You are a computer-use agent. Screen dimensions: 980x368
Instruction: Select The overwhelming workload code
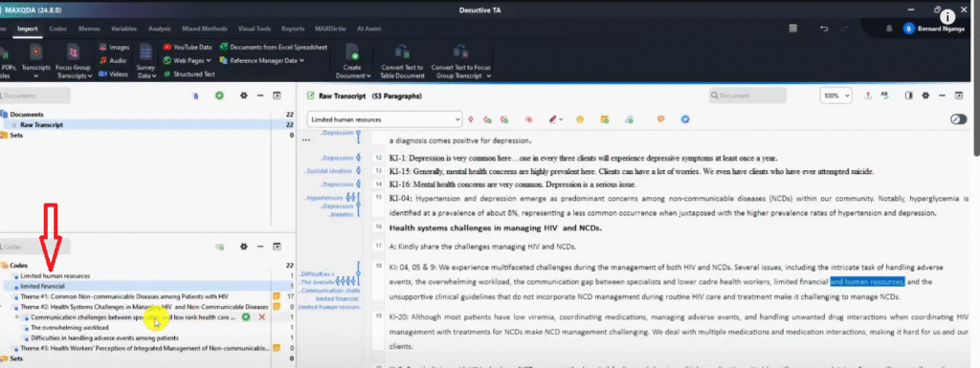click(x=70, y=328)
